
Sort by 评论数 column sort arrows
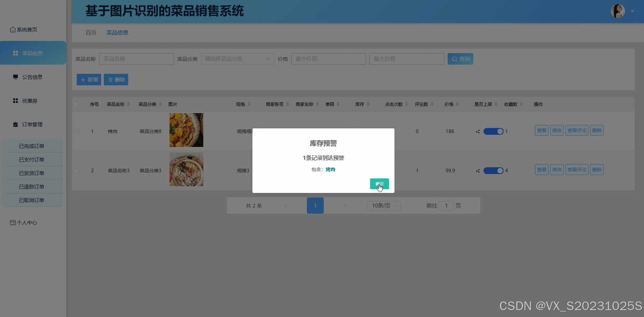[432, 104]
